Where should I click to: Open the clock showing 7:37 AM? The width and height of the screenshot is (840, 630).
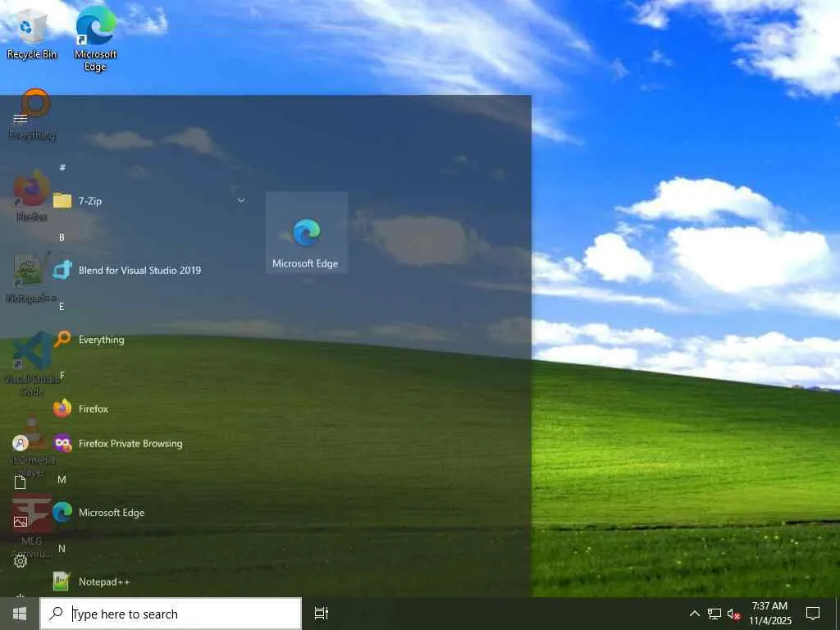pyautogui.click(x=769, y=614)
